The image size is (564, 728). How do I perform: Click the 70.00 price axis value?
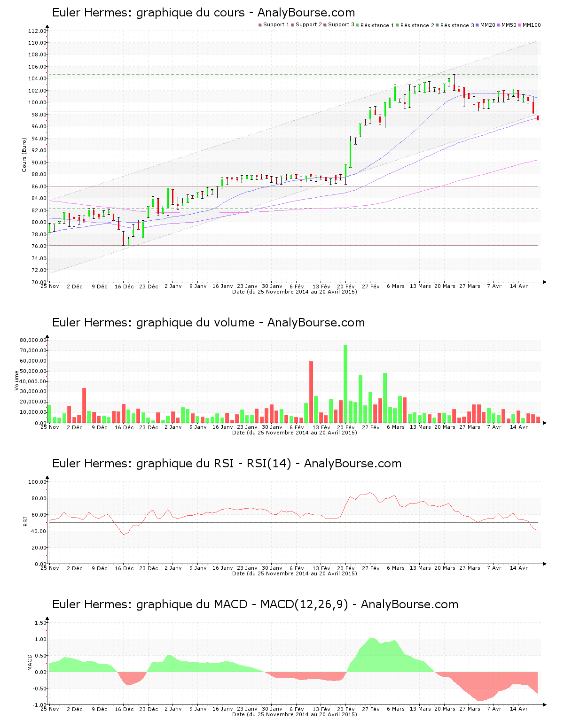pos(39,282)
